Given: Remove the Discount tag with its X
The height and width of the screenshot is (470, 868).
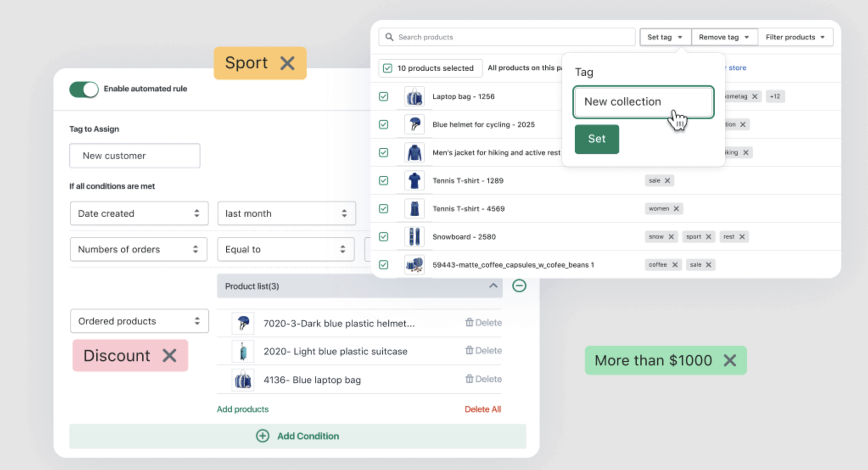Looking at the screenshot, I should 169,355.
